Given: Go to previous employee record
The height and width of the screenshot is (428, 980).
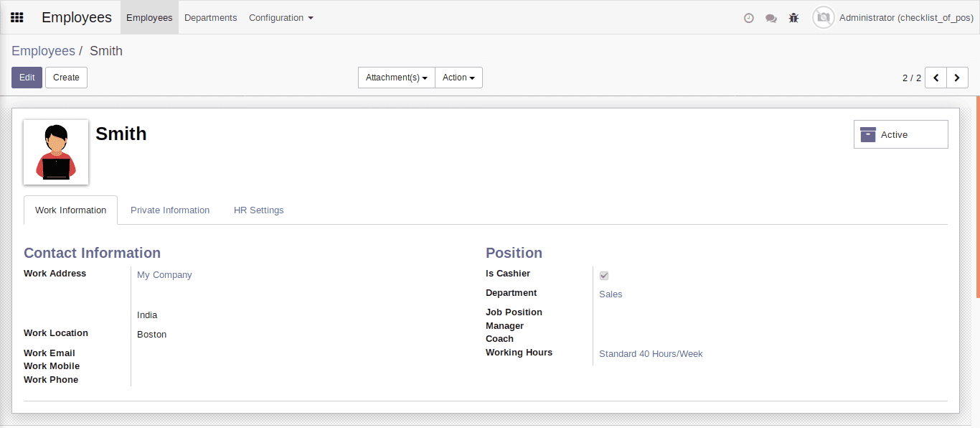Looking at the screenshot, I should 936,78.
